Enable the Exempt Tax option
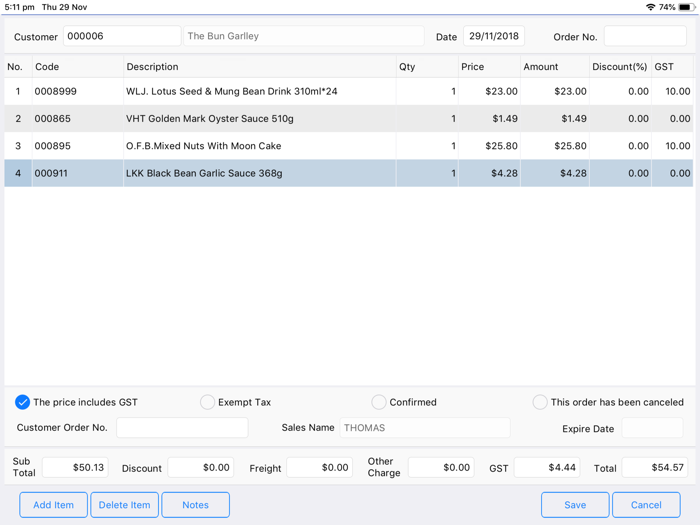700x525 pixels. pyautogui.click(x=207, y=402)
